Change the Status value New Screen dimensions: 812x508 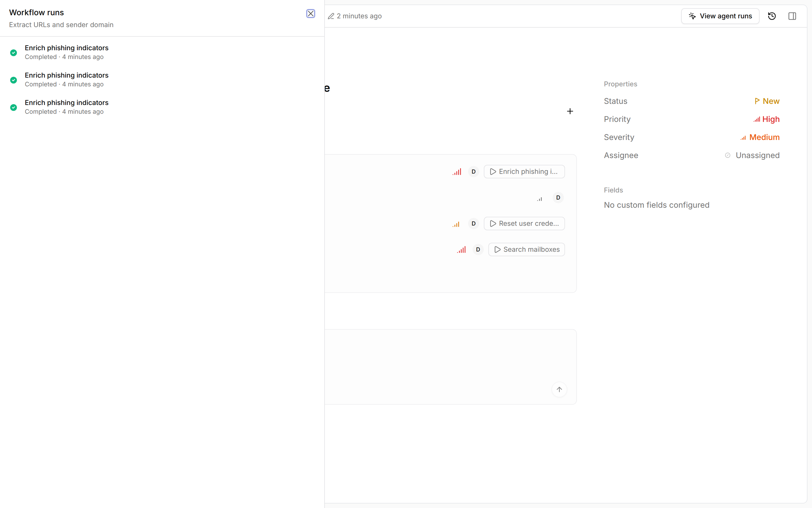click(x=767, y=101)
